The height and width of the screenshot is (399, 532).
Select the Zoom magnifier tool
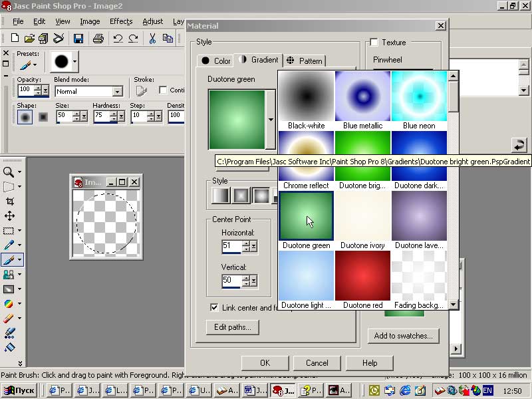(9, 172)
